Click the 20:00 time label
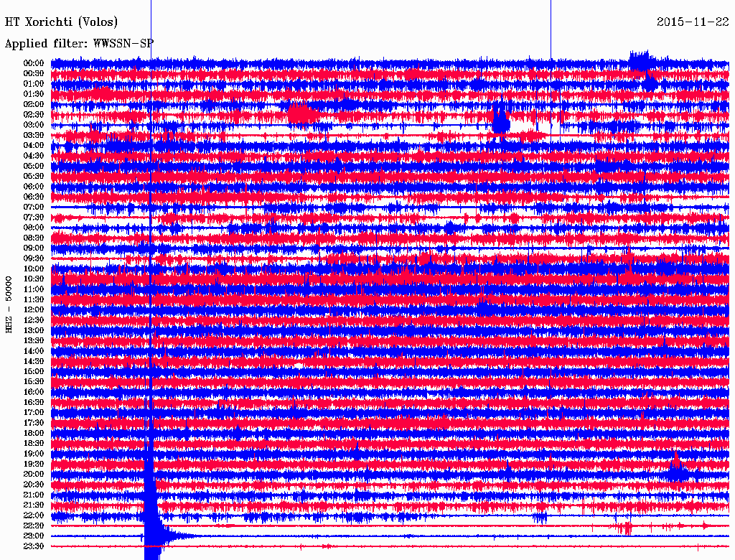 [x=33, y=474]
